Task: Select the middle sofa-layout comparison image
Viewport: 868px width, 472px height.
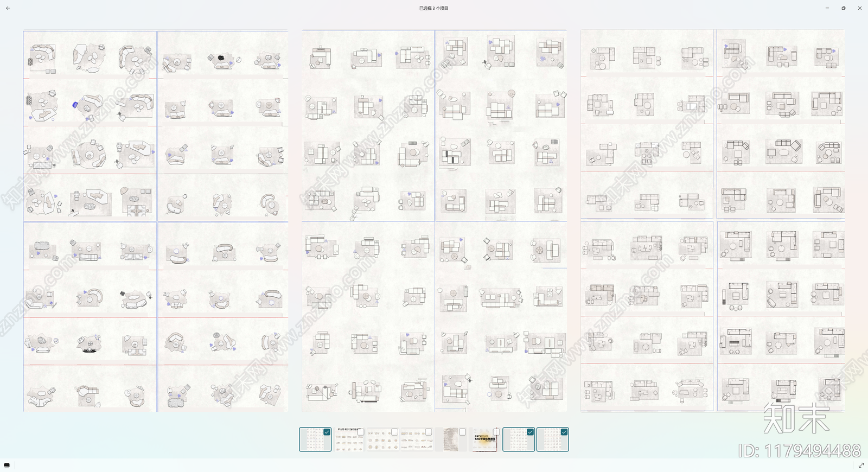Action: (x=434, y=221)
